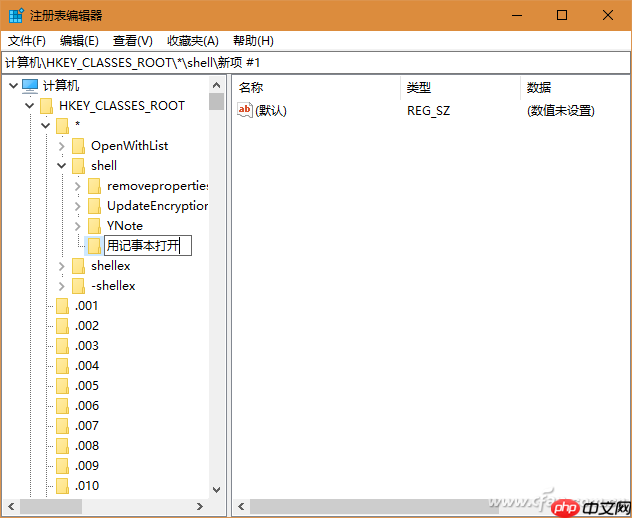
Task: Click the .004 folder icon
Action: (62, 366)
